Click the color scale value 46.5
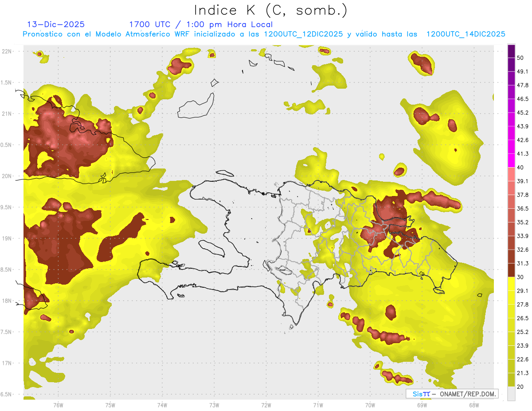 click(x=523, y=99)
